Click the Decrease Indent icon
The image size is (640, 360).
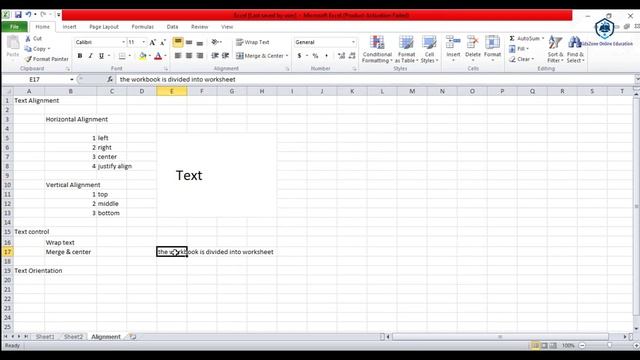coord(215,56)
